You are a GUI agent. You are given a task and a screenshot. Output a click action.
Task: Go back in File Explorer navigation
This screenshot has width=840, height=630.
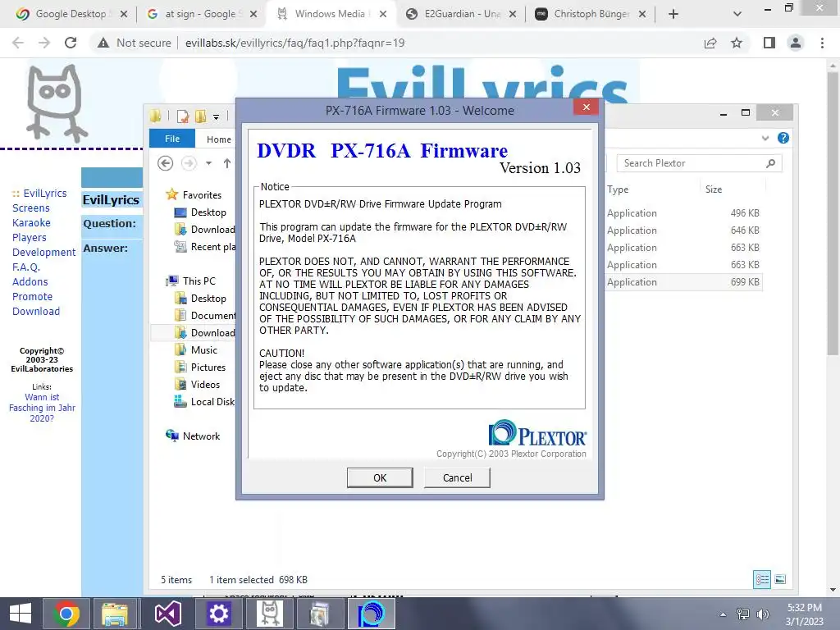pos(166,163)
